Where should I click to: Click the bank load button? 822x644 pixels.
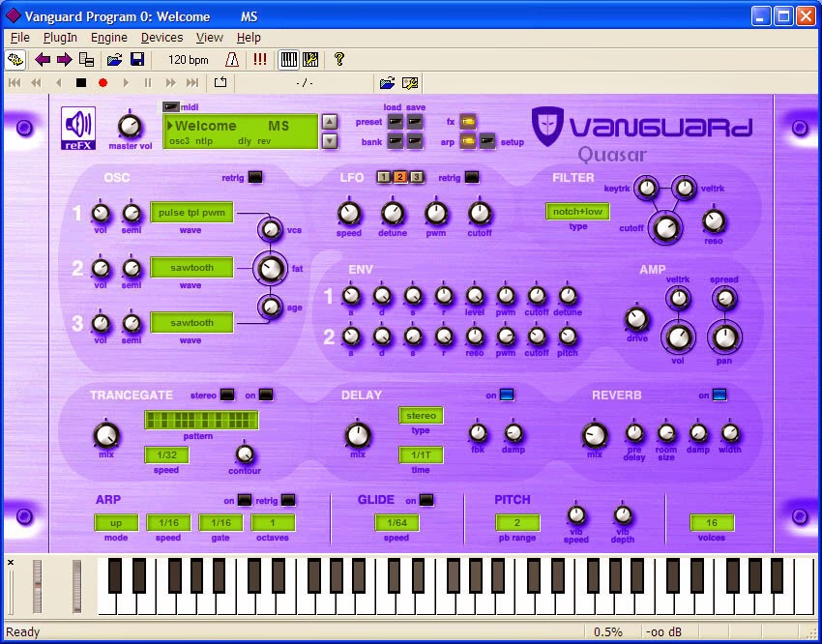pyautogui.click(x=396, y=141)
